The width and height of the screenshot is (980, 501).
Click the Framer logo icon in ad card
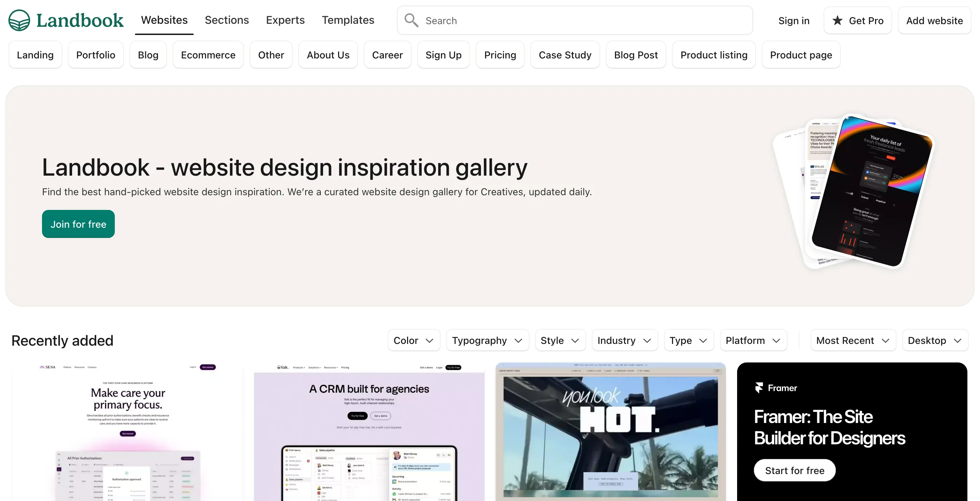point(759,388)
